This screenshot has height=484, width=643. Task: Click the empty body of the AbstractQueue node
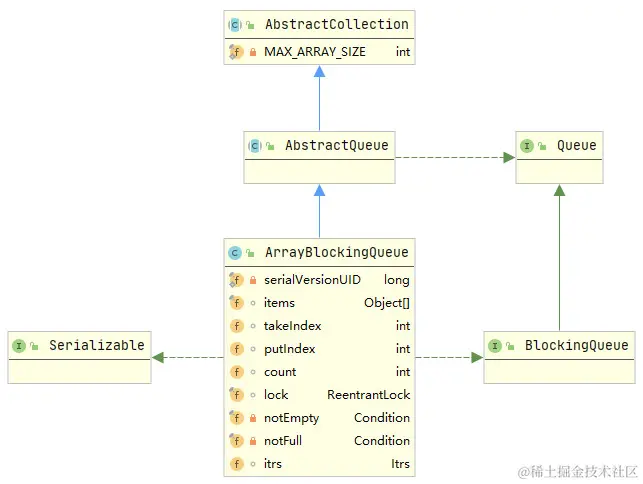[319, 171]
